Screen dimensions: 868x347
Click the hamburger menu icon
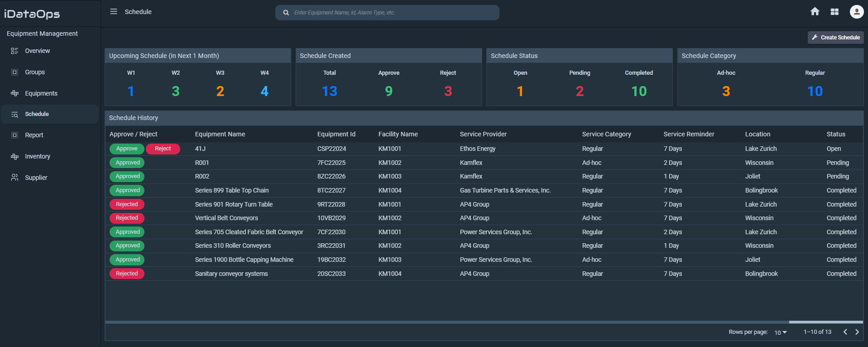[114, 12]
